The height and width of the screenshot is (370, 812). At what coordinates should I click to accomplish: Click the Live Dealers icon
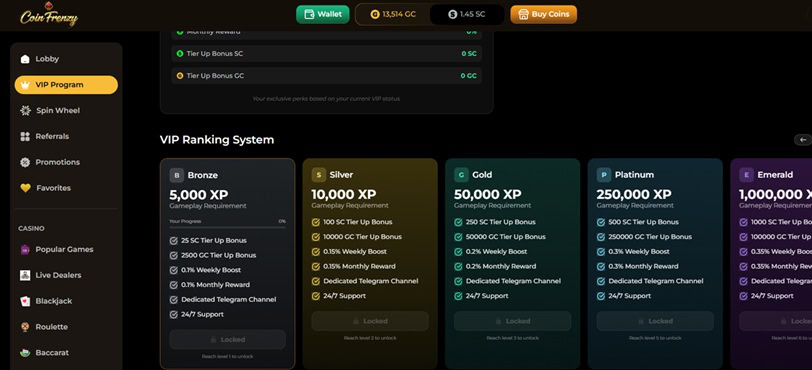click(x=25, y=275)
